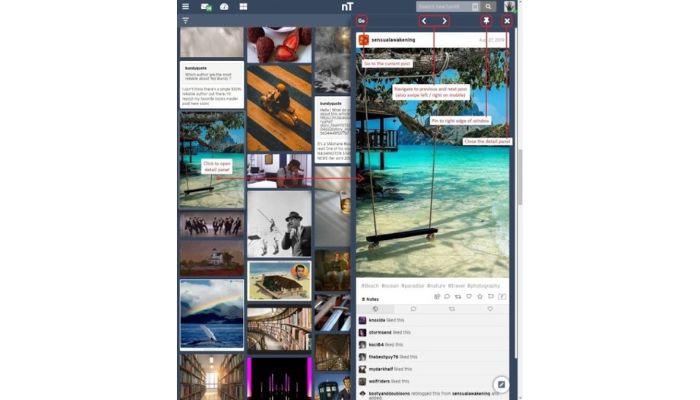This screenshot has width=700, height=400.
Task: Open the curved library shelves thumbnail
Action: pos(279,329)
